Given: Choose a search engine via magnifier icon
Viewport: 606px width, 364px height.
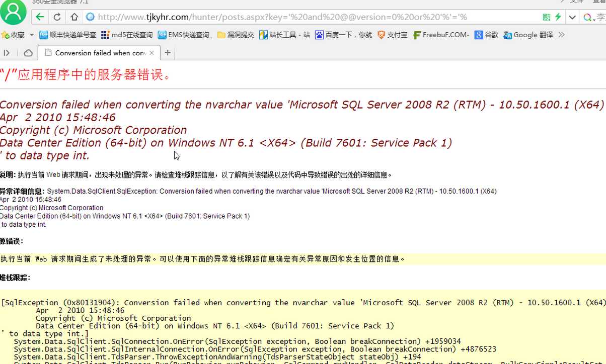Looking at the screenshot, I should point(588,18).
